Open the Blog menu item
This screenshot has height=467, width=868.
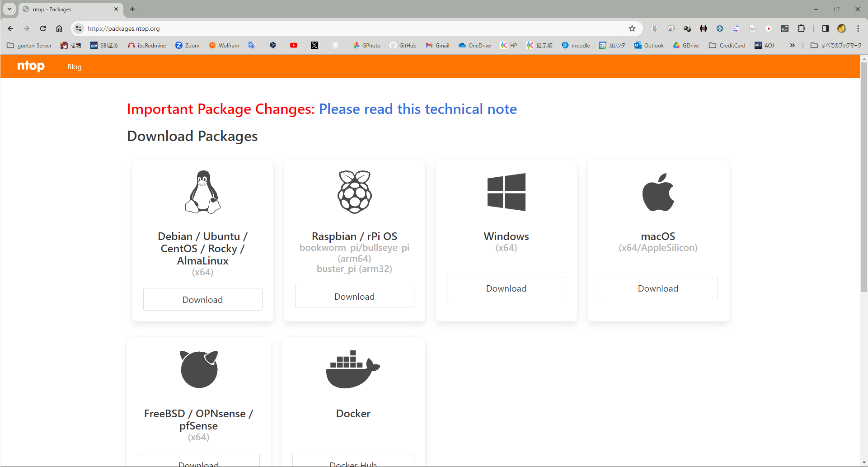pyautogui.click(x=74, y=67)
